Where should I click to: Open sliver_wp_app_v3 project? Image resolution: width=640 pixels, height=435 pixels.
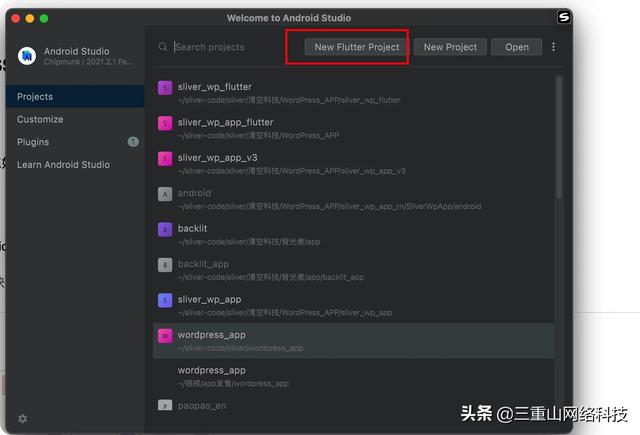coord(353,164)
